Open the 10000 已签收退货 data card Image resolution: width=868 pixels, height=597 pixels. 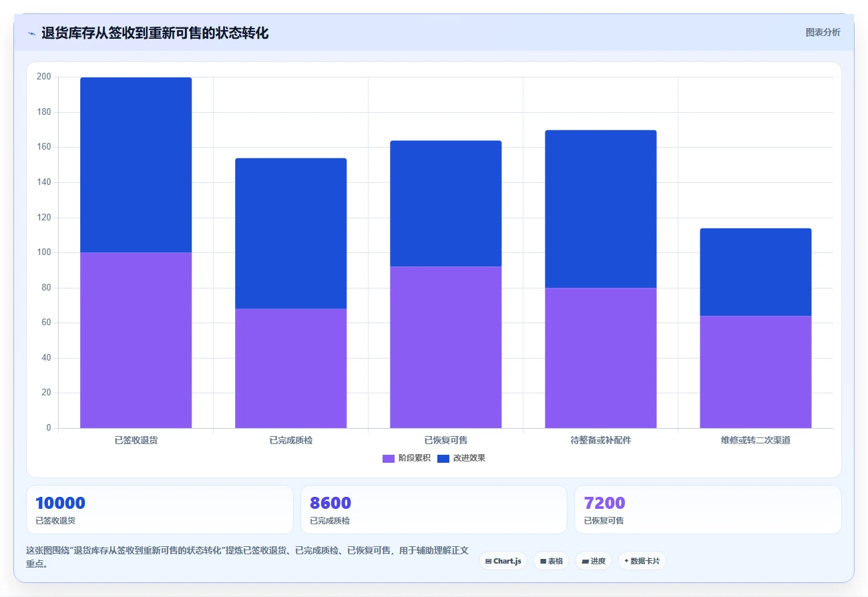[x=160, y=510]
